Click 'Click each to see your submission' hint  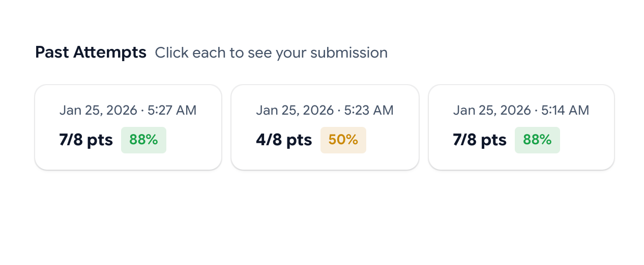click(271, 53)
